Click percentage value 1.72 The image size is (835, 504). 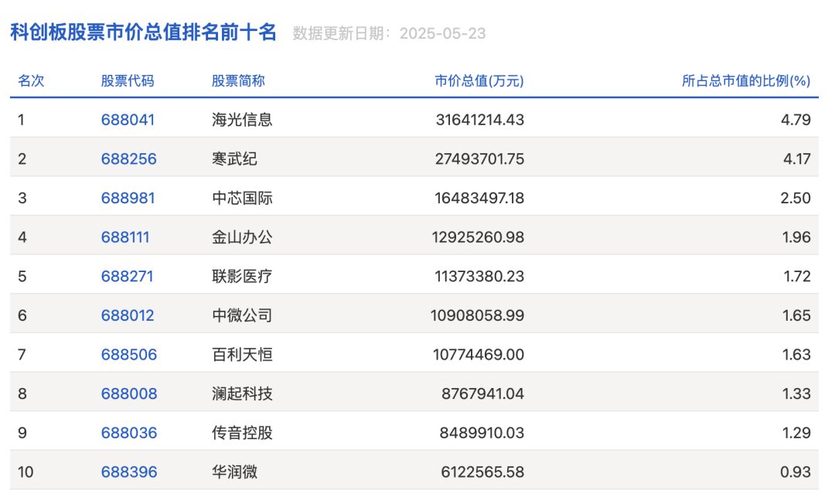(796, 276)
